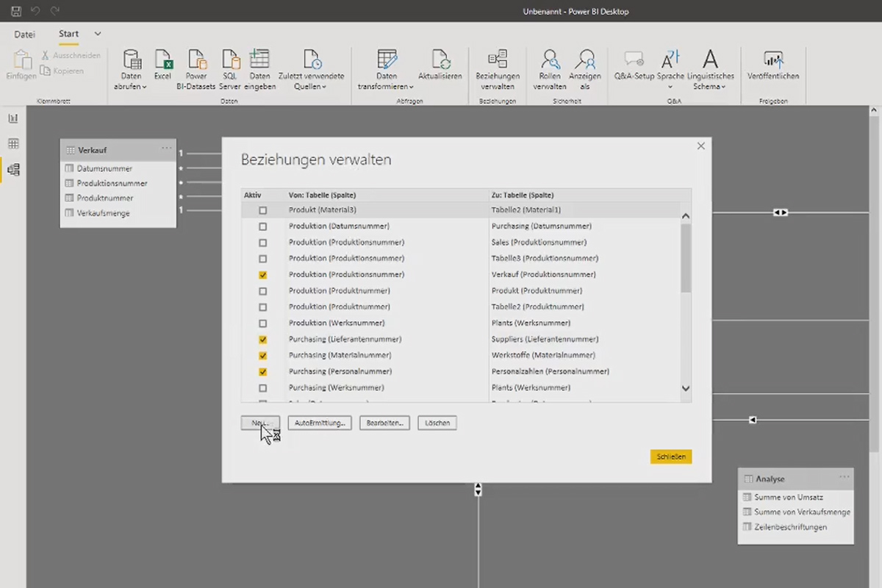Switch to data view in sidebar
Viewport: 882px width, 588px height.
point(13,144)
